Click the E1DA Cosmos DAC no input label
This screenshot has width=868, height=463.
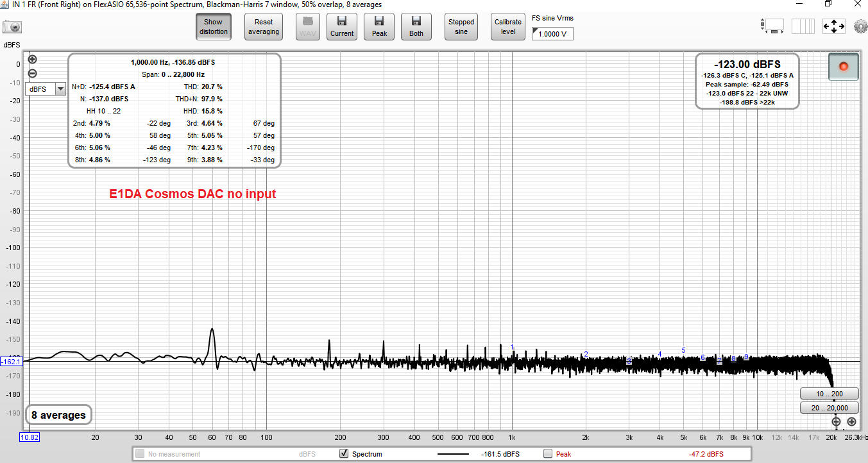point(192,194)
